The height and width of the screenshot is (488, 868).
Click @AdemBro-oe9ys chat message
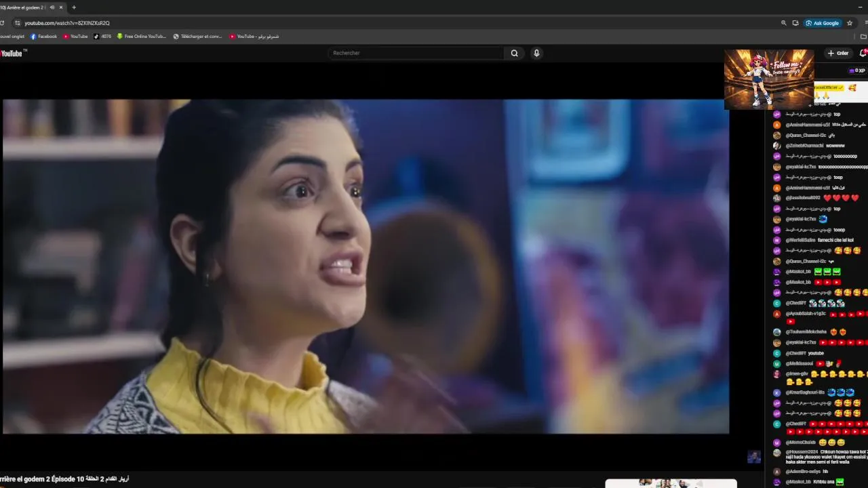801,472
